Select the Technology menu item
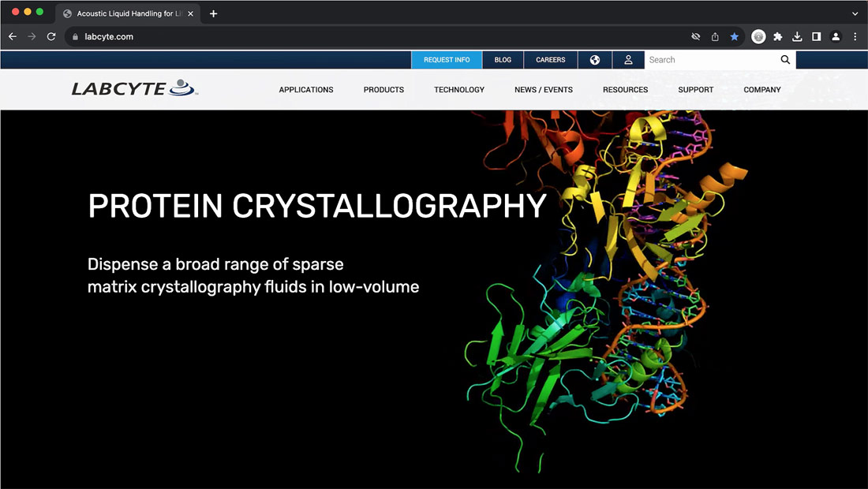This screenshot has width=868, height=489. [x=459, y=90]
